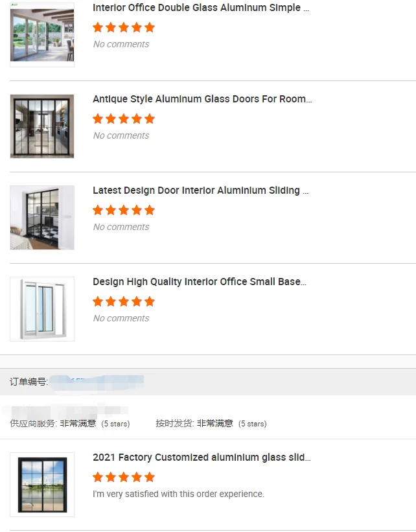Select the white sliding window product thumbnail

click(x=42, y=309)
